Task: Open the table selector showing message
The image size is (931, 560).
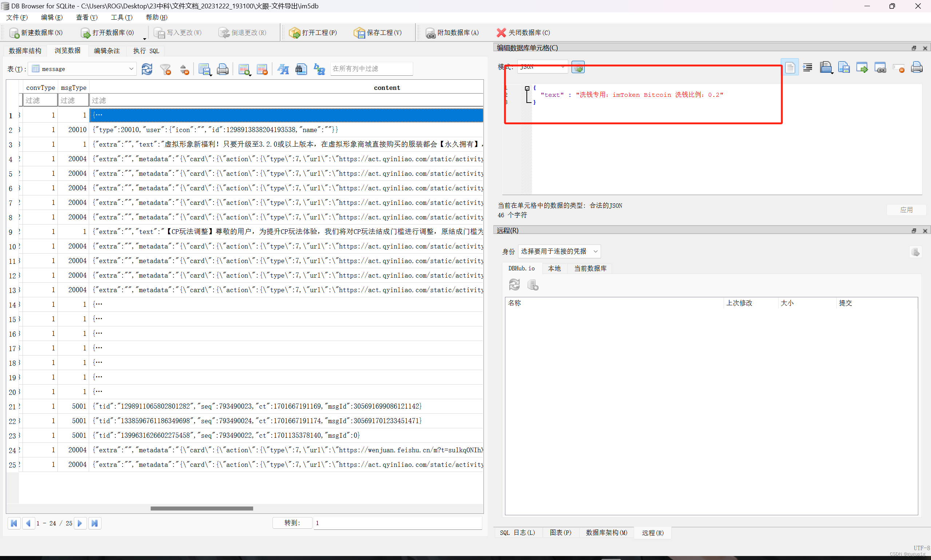Action: (x=83, y=69)
